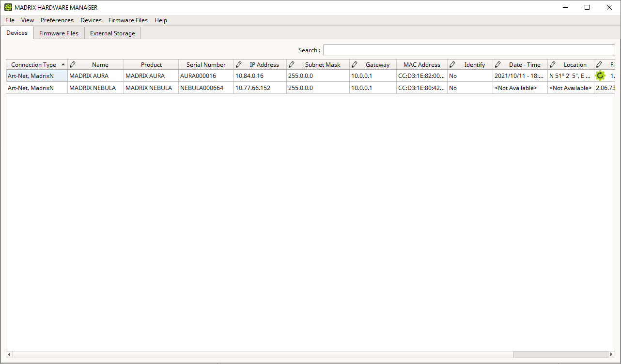Switch to the Devices tab
Viewport: 621px width, 364px height.
coord(17,33)
